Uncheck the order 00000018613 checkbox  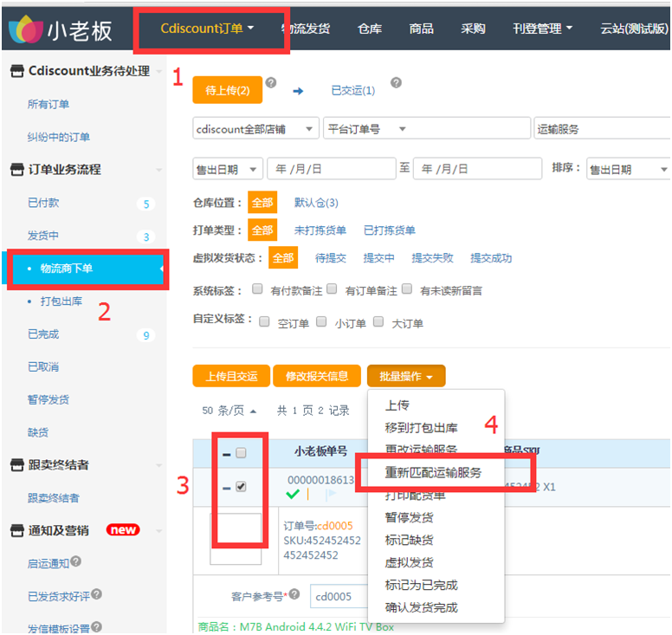(241, 487)
